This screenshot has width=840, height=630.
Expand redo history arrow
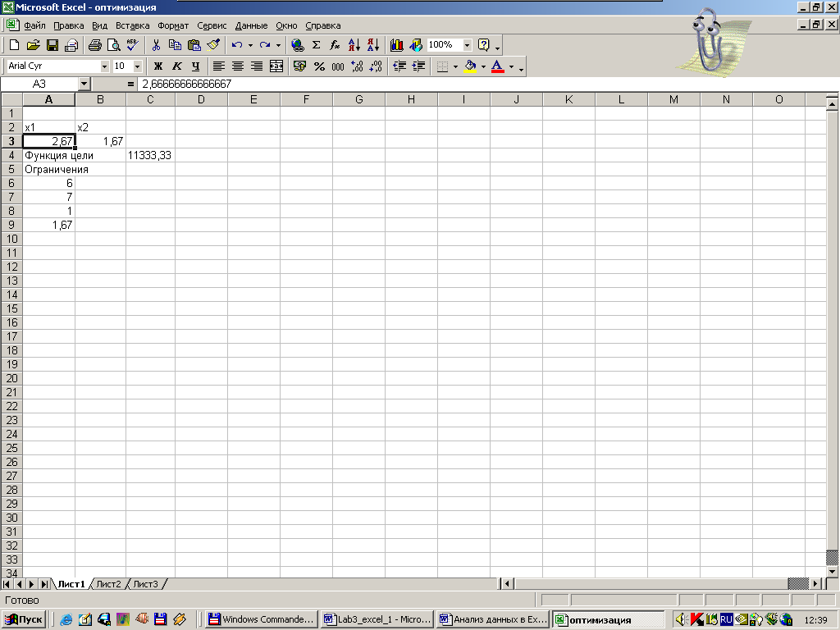[x=278, y=45]
